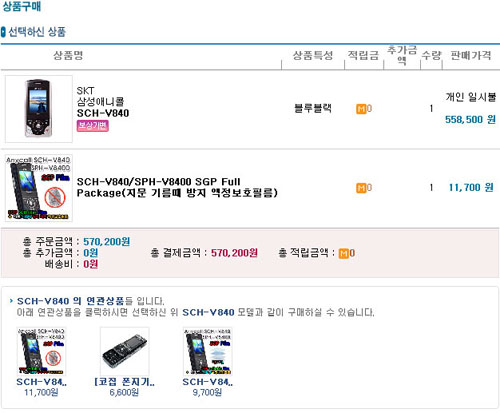Select the 코집 폰지기 related product thumbnail
The image size is (500, 413).
[125, 351]
